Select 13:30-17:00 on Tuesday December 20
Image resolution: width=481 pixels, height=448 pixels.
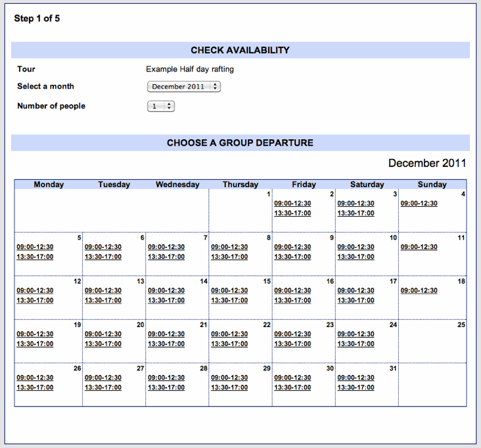(103, 344)
